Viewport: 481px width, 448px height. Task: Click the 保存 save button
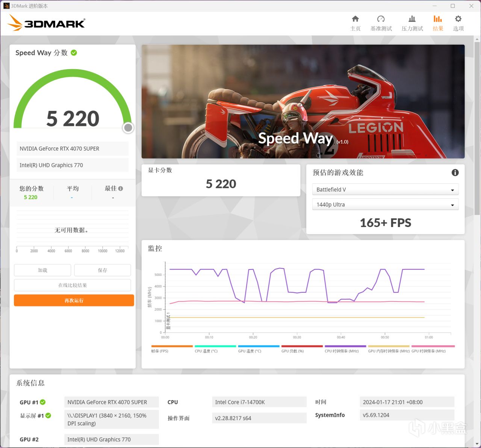pos(103,270)
